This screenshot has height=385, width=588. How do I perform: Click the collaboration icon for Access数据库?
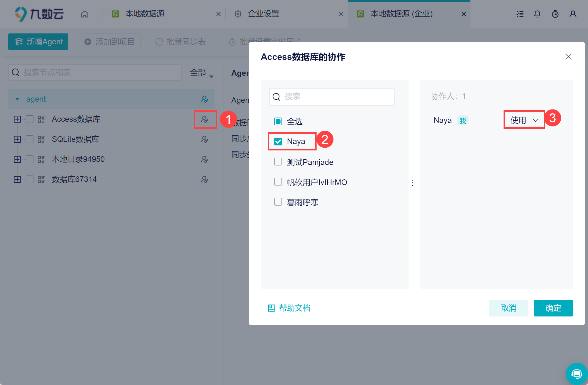click(205, 119)
